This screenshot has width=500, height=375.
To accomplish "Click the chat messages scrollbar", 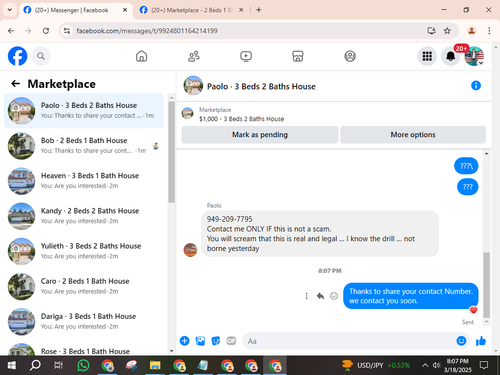I will (x=486, y=285).
